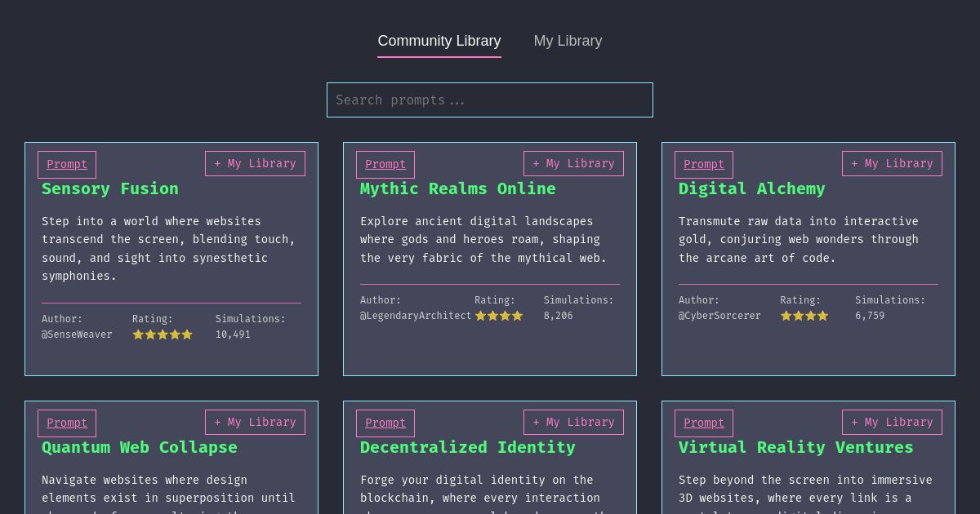Click the star rating on Digital Alchemy
This screenshot has height=514, width=980.
(x=804, y=315)
